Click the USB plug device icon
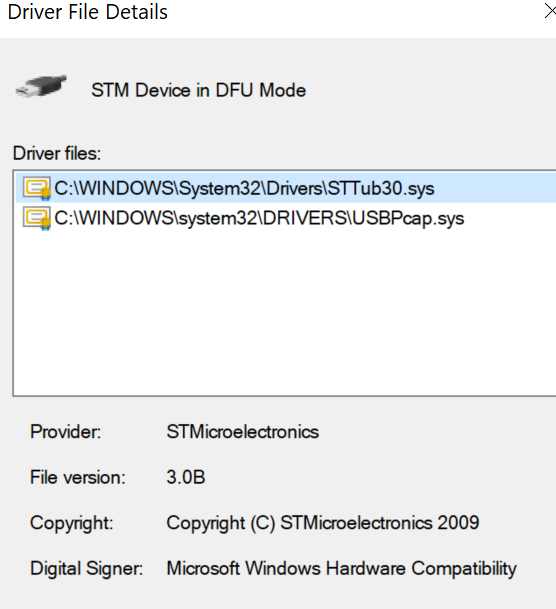This screenshot has height=609, width=556. (41, 86)
